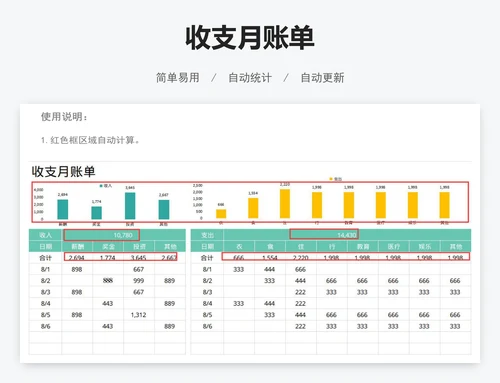The image size is (500, 383).
Task: Click 888 in the income 8/2 row
Action: [x=108, y=280]
